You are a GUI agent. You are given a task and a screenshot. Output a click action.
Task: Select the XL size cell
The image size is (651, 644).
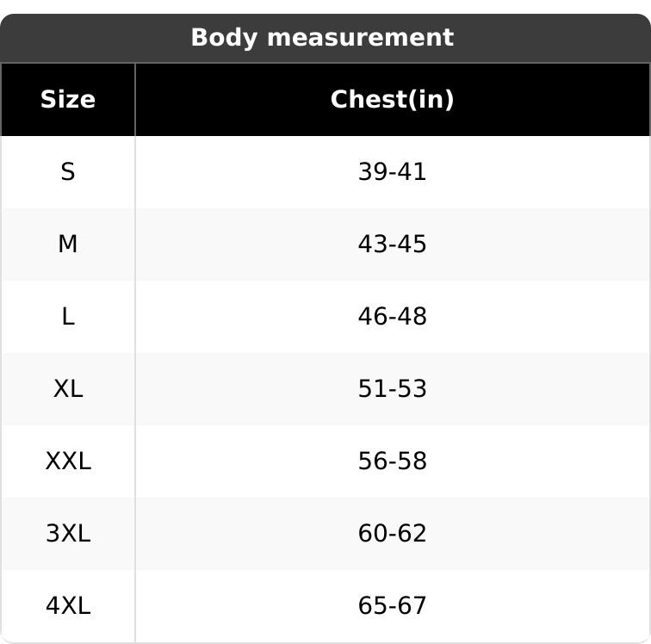(x=67, y=389)
